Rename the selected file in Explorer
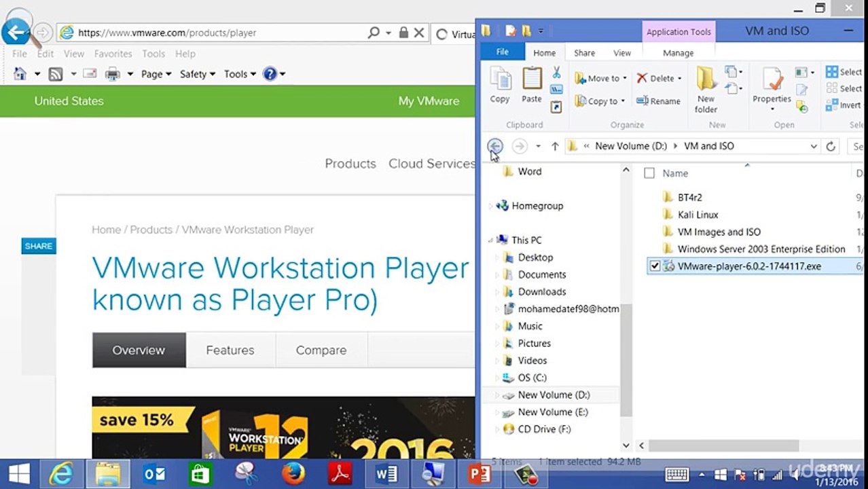The image size is (868, 489). [x=658, y=101]
